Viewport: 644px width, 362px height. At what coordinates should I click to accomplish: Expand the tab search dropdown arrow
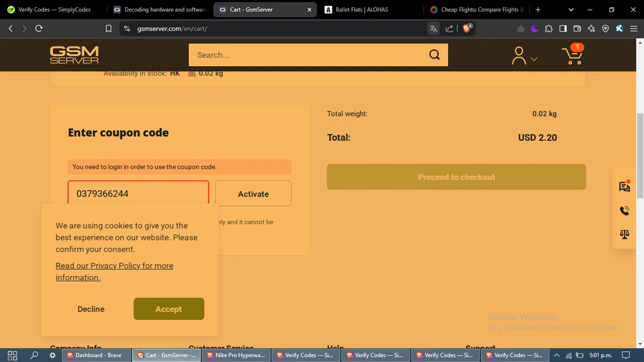click(571, 9)
